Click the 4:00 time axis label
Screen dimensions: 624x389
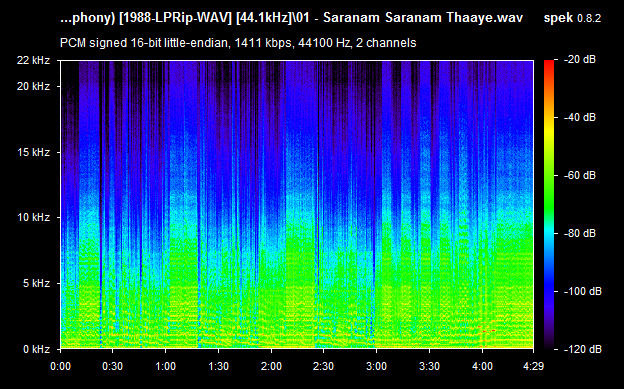tap(482, 366)
